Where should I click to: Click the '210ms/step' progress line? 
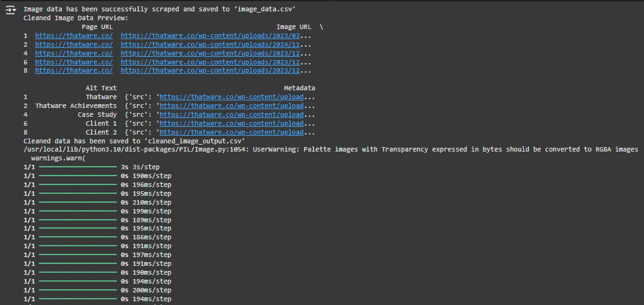tap(97, 202)
